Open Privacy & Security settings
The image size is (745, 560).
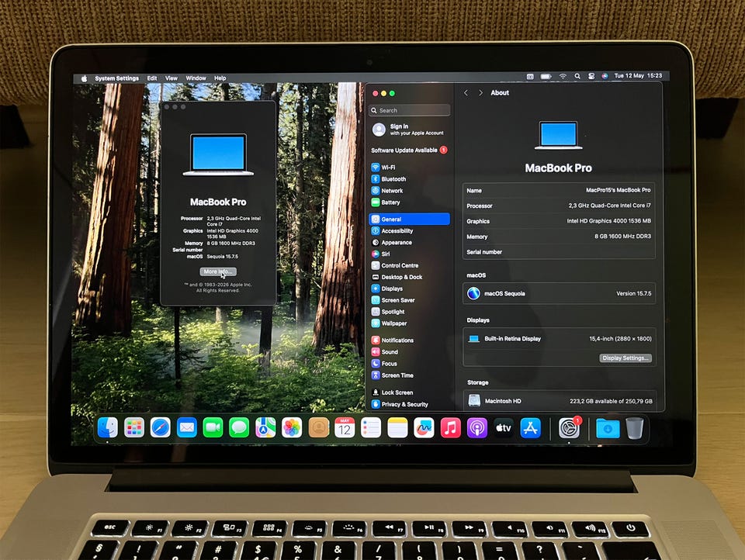(x=400, y=404)
